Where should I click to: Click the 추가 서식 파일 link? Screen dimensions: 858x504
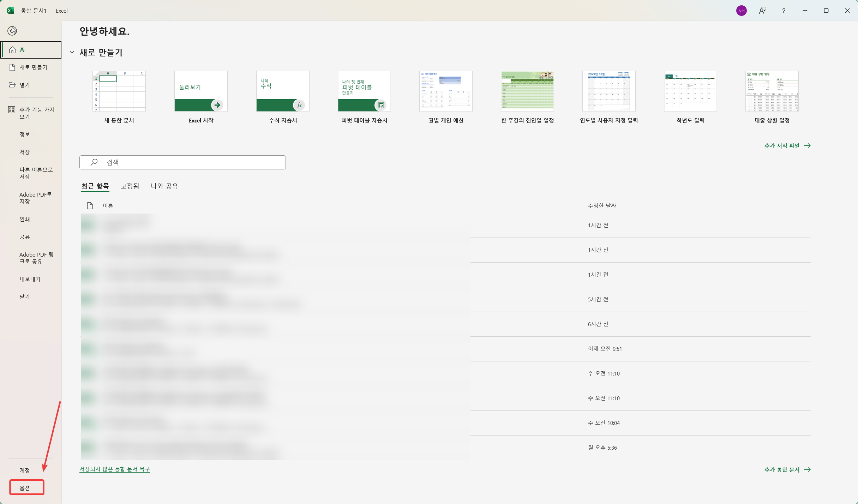787,145
